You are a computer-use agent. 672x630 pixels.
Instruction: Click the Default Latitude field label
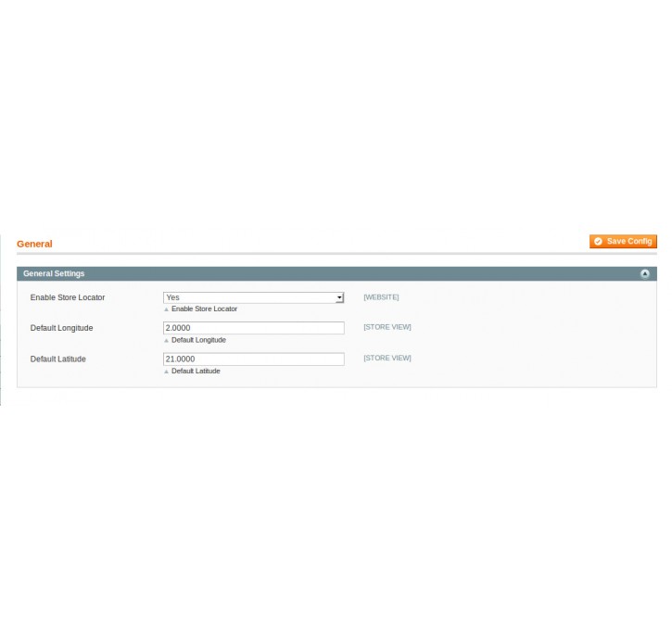pos(57,359)
